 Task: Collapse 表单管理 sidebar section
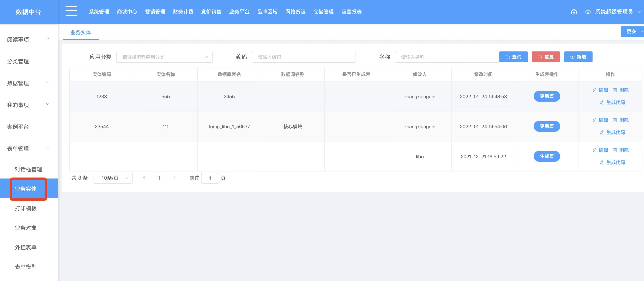coord(29,149)
